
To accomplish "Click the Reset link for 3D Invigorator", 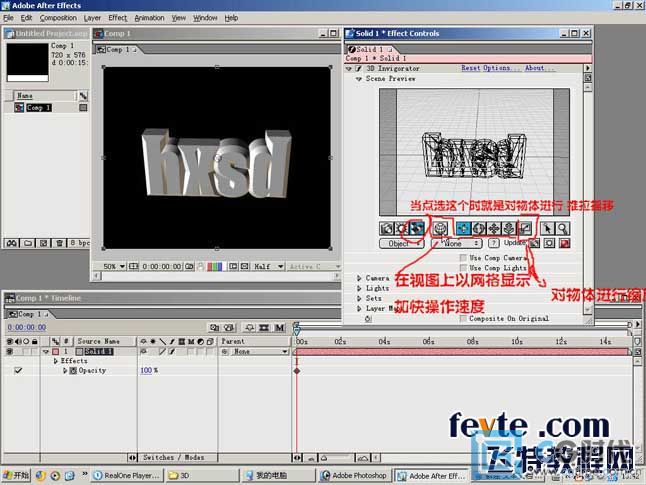I will click(470, 68).
